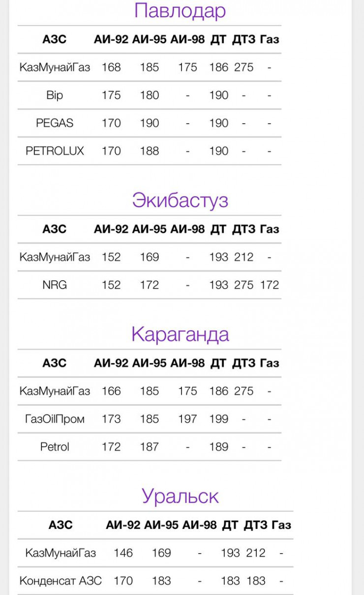Viewport: 364px width, 595px height.
Task: Open the Караганда section title
Action: click(180, 334)
